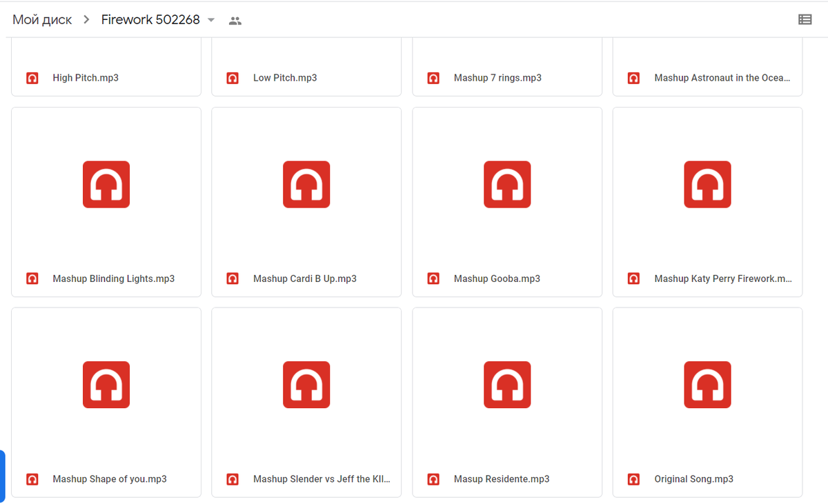Image resolution: width=828 pixels, height=504 pixels.
Task: Click the large headphone thumbnail of Mashup Cardi B Up
Action: [x=306, y=184]
